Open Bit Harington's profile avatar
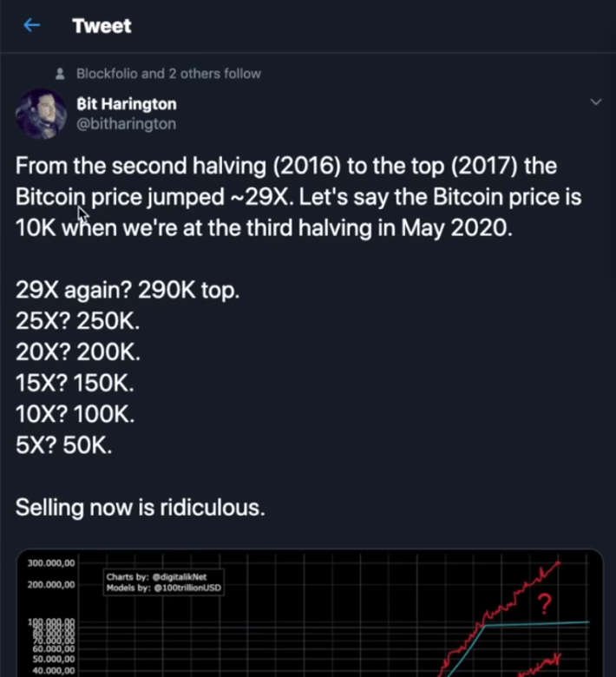Image resolution: width=616 pixels, height=677 pixels. point(41,114)
